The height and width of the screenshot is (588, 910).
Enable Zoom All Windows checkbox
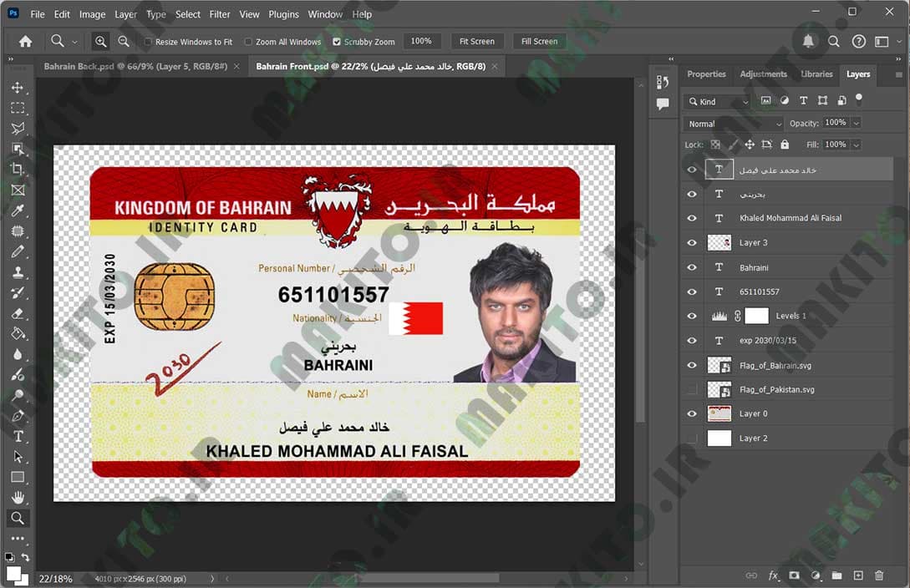248,42
